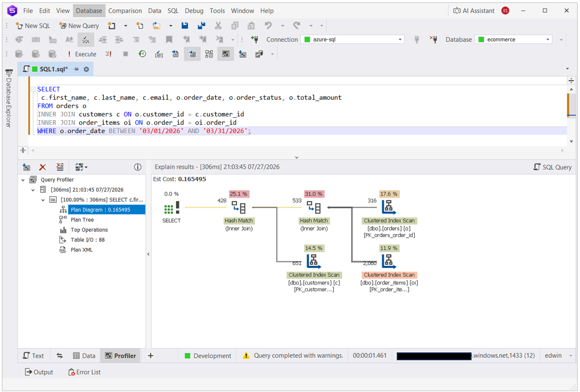The image size is (580, 392).
Task: Click the Paste clipboard icon
Action: 251,25
